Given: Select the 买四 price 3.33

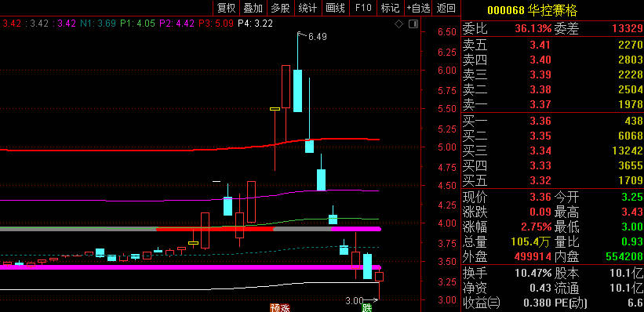Looking at the screenshot, I should tap(540, 165).
